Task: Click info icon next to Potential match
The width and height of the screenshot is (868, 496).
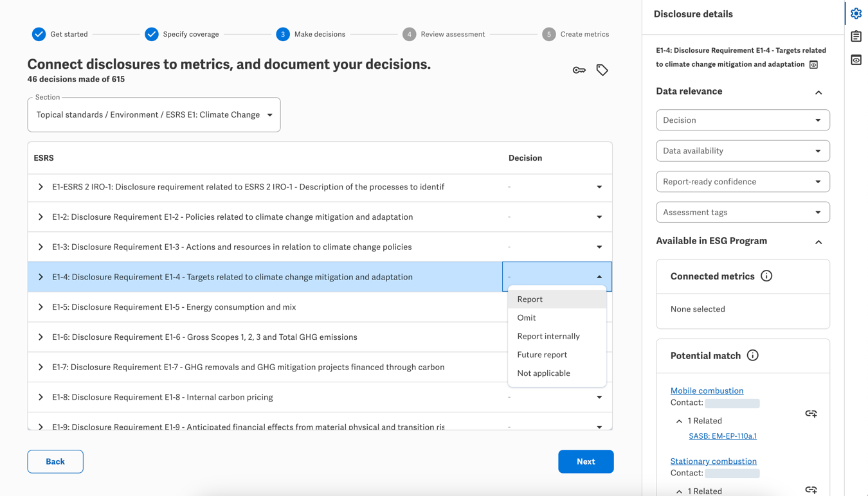Action: click(752, 355)
